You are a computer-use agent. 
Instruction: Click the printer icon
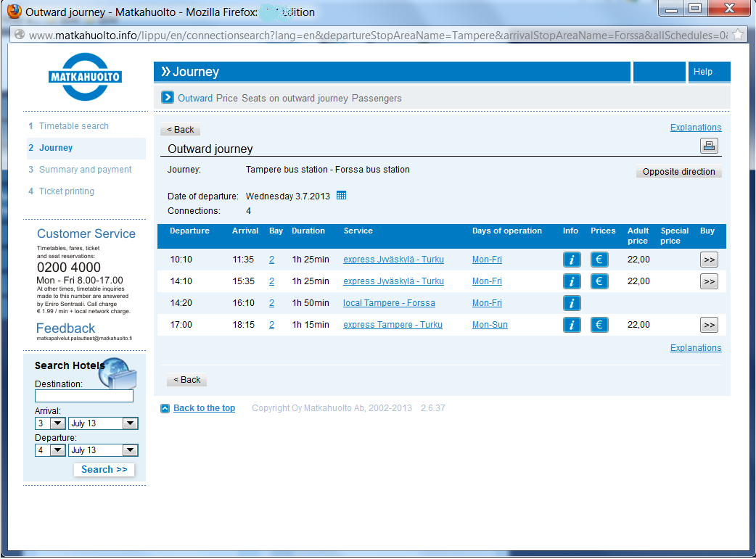tap(709, 146)
